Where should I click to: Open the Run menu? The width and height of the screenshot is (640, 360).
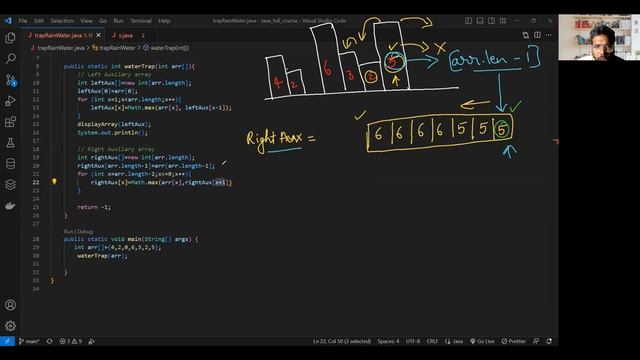pos(118,21)
